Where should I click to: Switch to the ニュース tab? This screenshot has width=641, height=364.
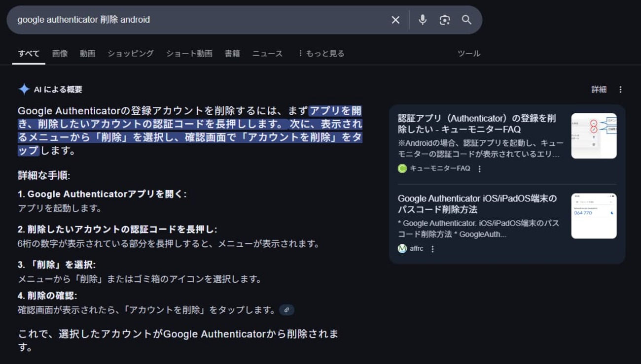coord(267,53)
